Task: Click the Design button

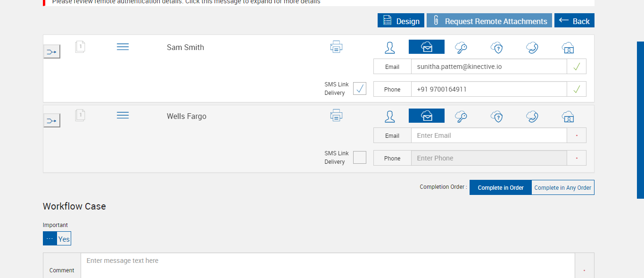Action: click(401, 21)
